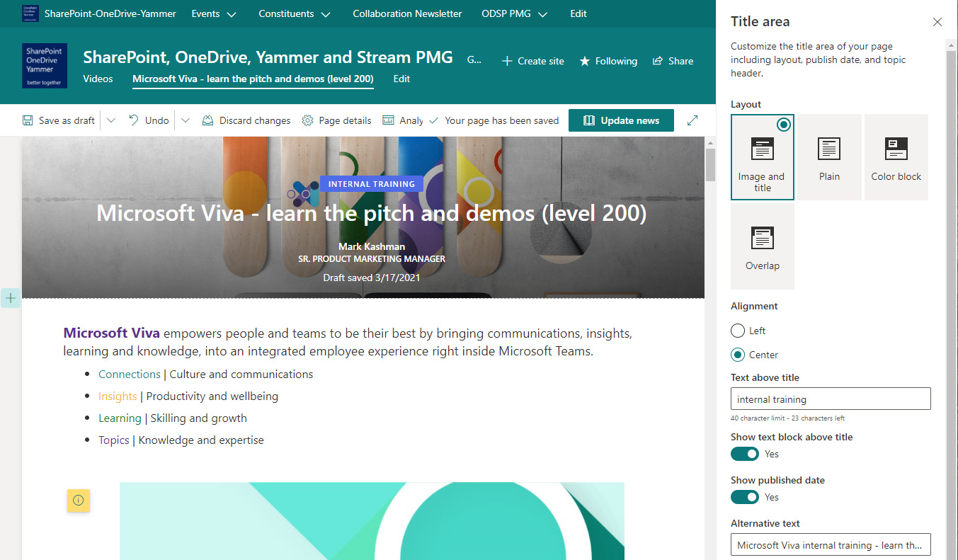
Task: Open the Save as draft dropdown arrow
Action: pos(111,120)
